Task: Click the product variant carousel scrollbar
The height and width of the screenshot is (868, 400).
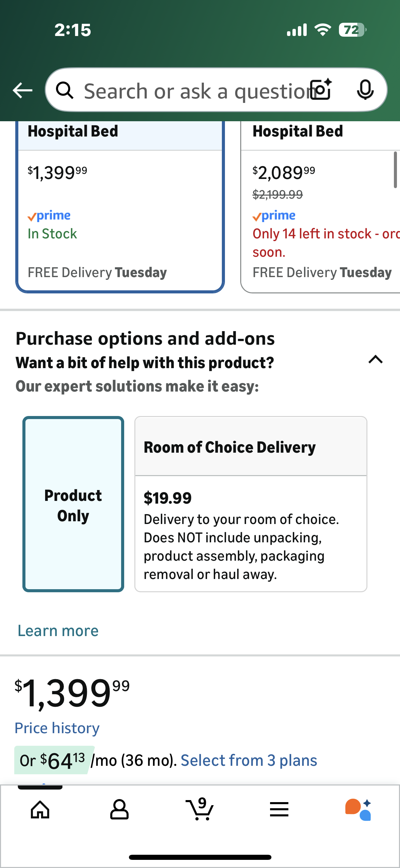Action: tap(395, 170)
